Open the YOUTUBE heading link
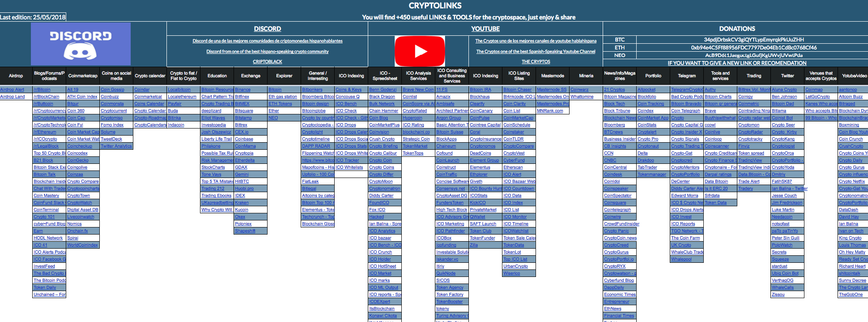Viewport: 868px width, 322px height. coord(485,29)
